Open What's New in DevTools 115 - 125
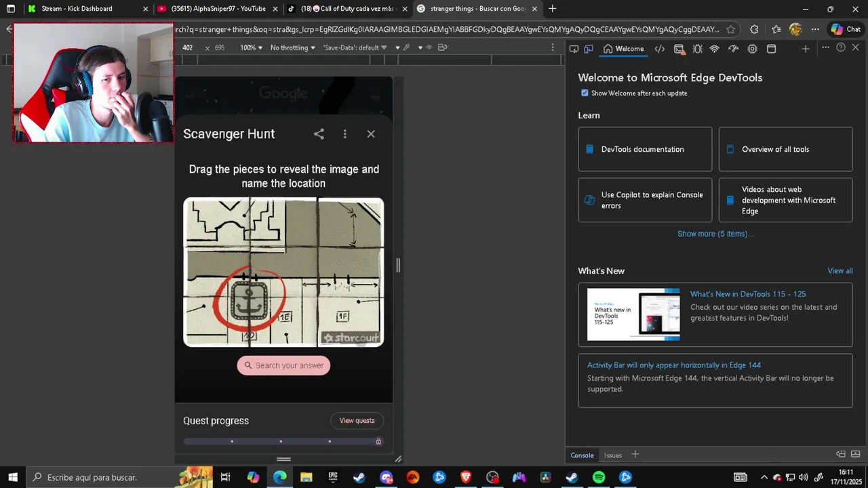 pos(748,294)
